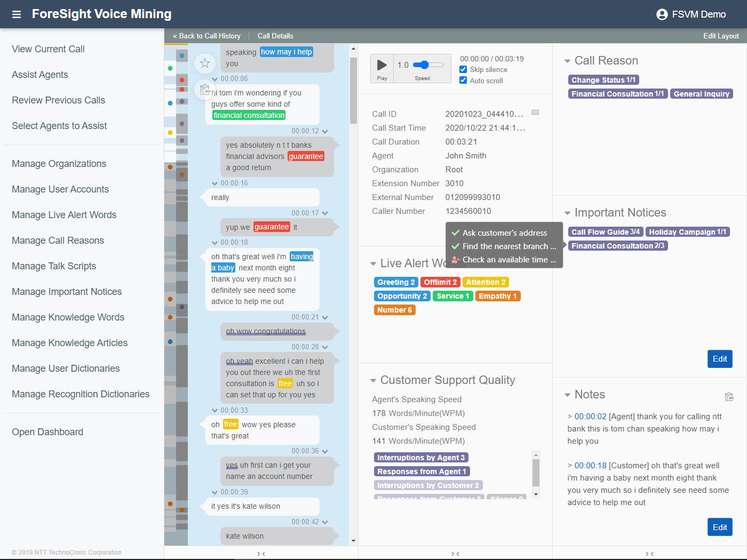Click Edit in the Important Notices panel
Image resolution: width=747 pixels, height=560 pixels.
tap(720, 359)
